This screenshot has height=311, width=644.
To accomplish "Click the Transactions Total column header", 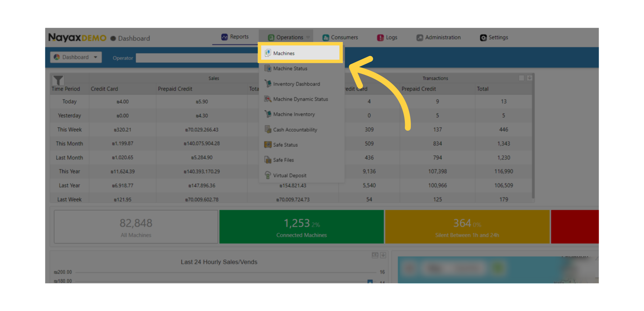I will [483, 89].
